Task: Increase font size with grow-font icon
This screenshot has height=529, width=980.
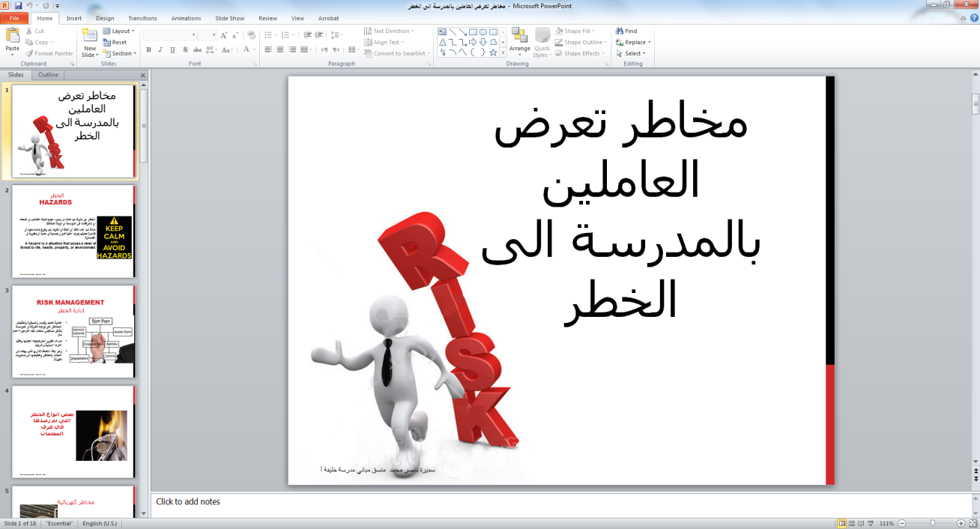Action: [225, 35]
